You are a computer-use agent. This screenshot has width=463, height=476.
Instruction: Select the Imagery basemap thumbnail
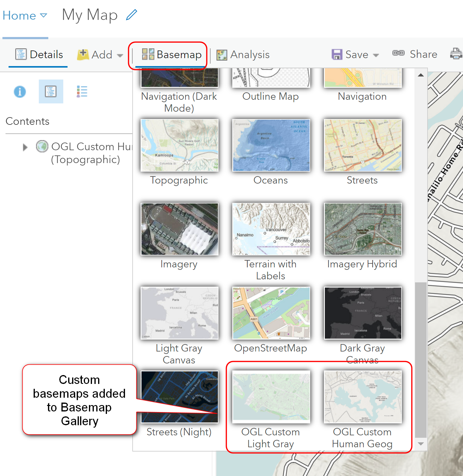(179, 229)
